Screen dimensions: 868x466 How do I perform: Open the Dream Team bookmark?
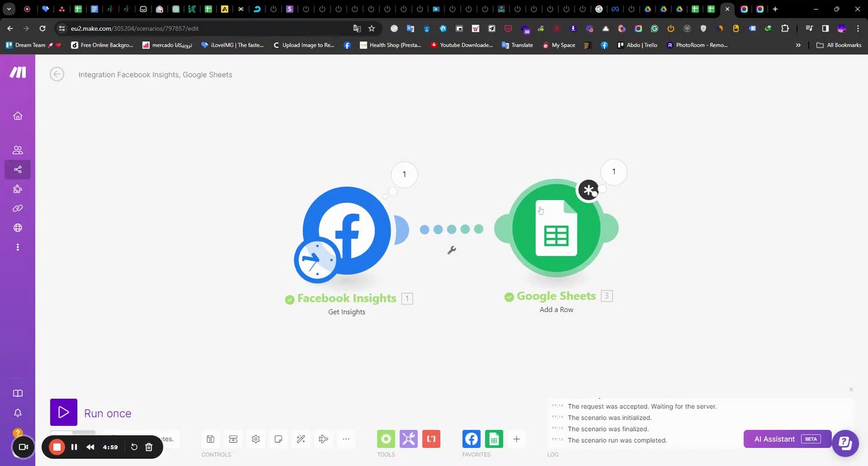33,45
